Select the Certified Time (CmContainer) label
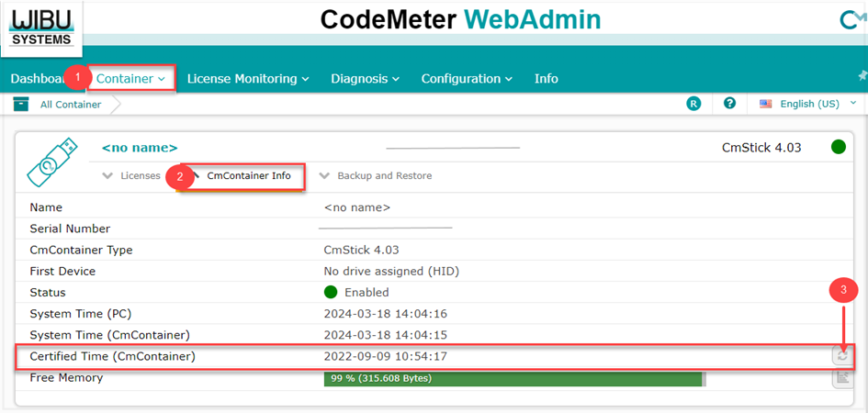 point(113,357)
